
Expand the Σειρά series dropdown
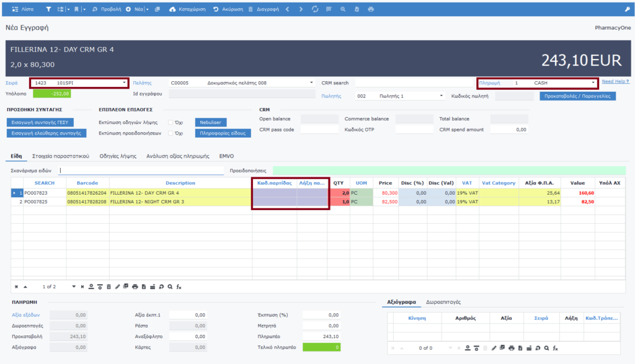click(x=125, y=82)
